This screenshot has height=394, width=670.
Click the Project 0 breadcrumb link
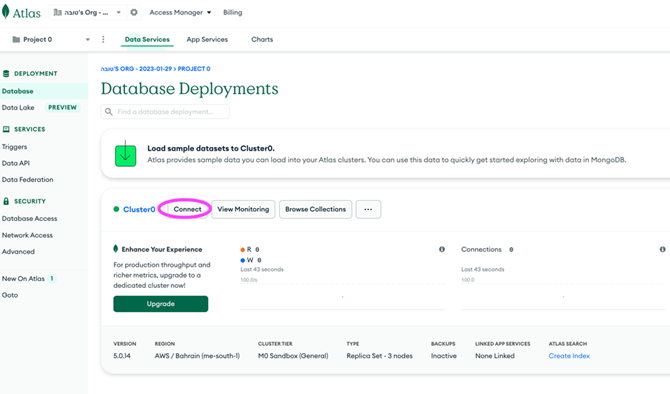point(194,69)
